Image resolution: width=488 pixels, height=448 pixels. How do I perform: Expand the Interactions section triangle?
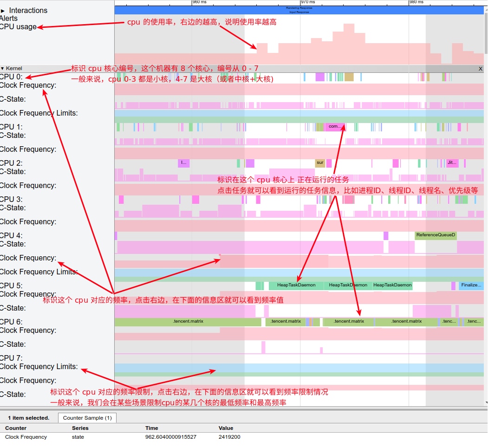tap(3, 10)
